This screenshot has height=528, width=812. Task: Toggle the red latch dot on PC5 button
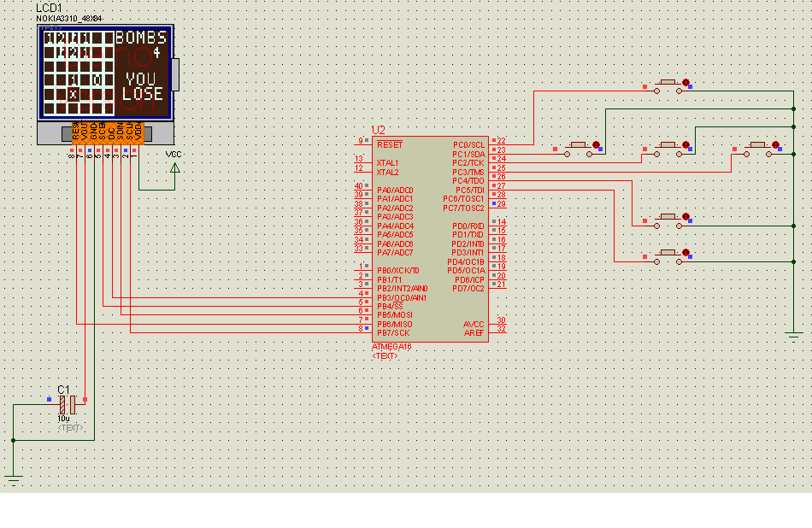click(685, 253)
